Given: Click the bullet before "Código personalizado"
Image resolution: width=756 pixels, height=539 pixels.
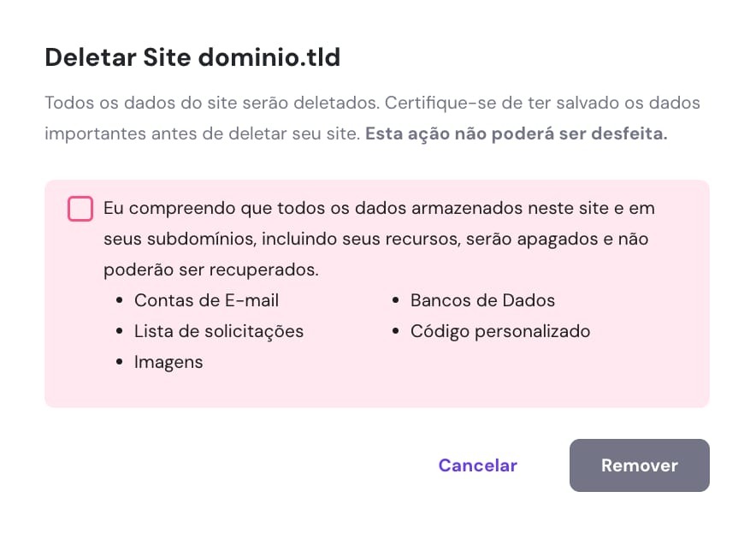Looking at the screenshot, I should pyautogui.click(x=396, y=332).
